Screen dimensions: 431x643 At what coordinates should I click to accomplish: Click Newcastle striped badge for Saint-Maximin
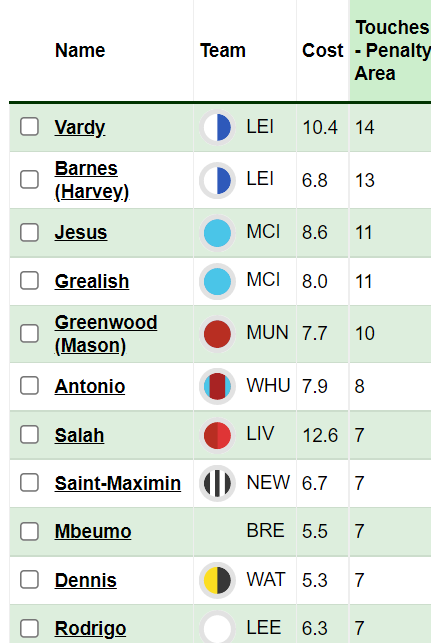coord(217,483)
